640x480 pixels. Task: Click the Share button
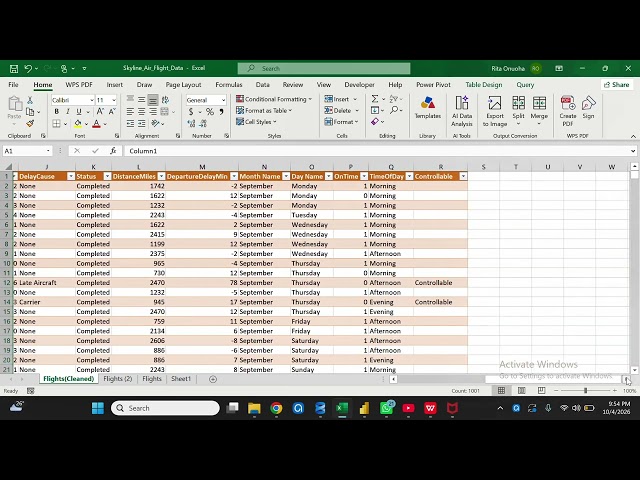coord(617,85)
